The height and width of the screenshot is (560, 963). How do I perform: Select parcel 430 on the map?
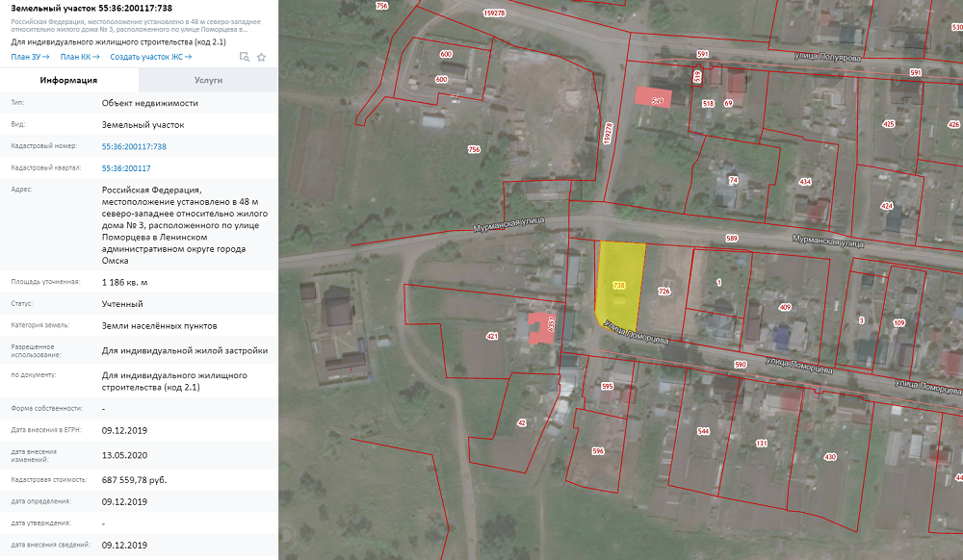click(830, 456)
